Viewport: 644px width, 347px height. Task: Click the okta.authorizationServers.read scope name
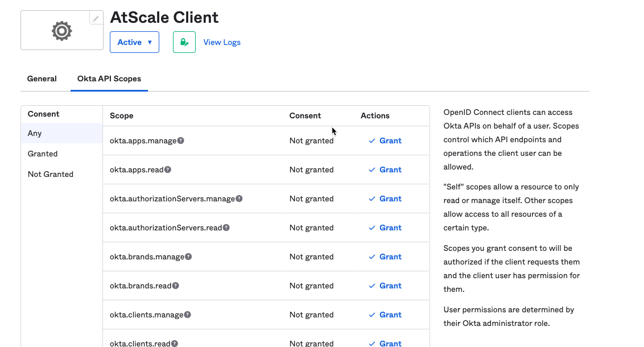pos(166,228)
